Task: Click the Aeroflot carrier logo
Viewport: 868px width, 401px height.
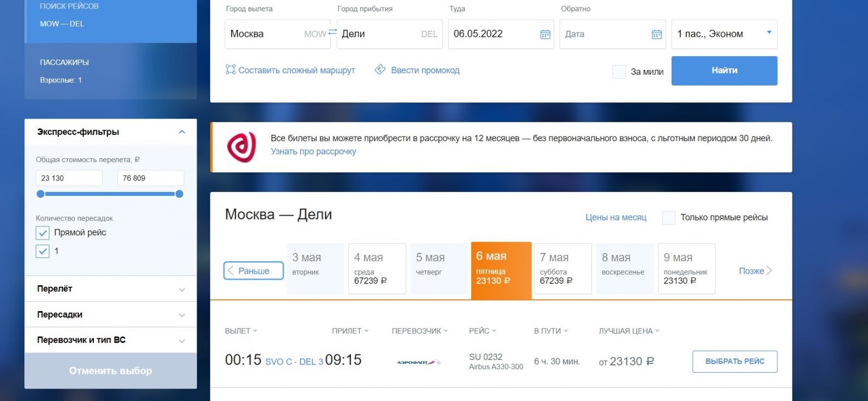Action: pyautogui.click(x=418, y=362)
